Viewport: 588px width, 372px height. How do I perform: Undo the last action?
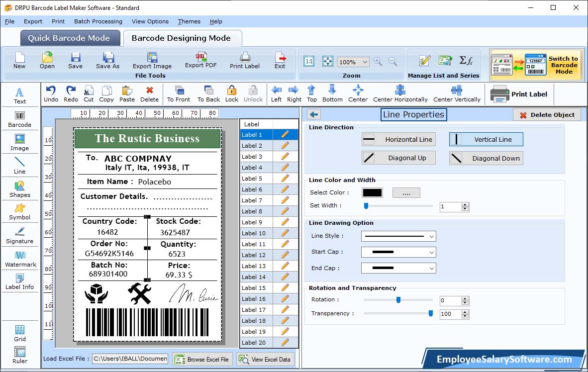51,94
